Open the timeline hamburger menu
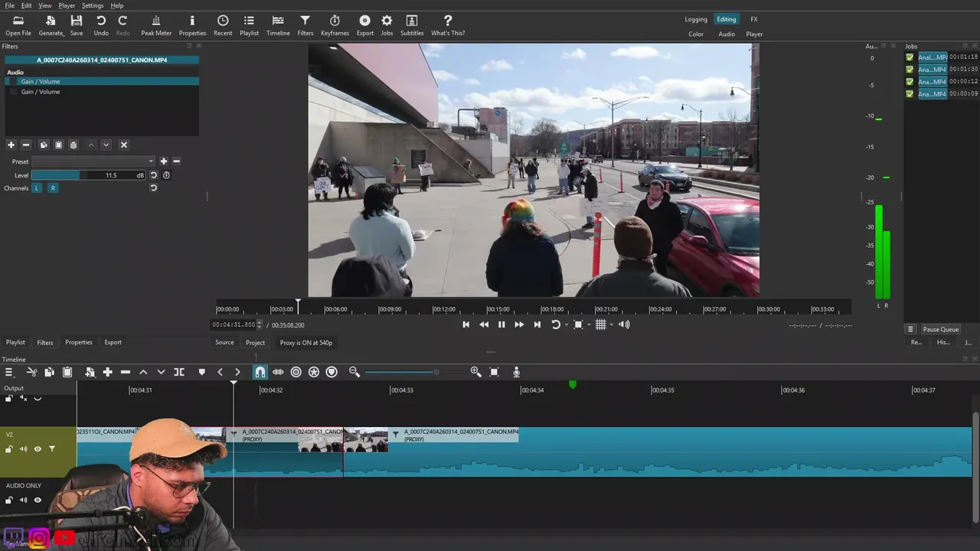The width and height of the screenshot is (980, 551). pyautogui.click(x=9, y=372)
